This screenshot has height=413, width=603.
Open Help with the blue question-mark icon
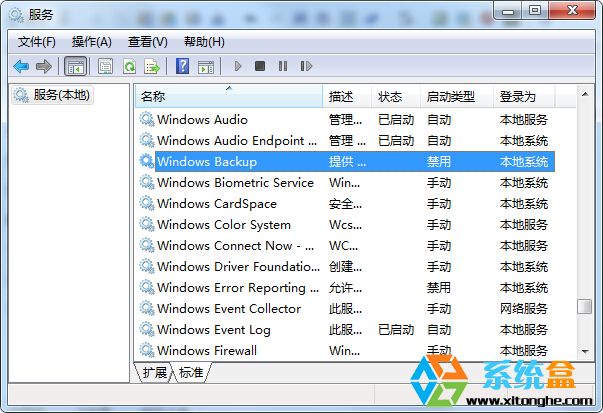(182, 66)
